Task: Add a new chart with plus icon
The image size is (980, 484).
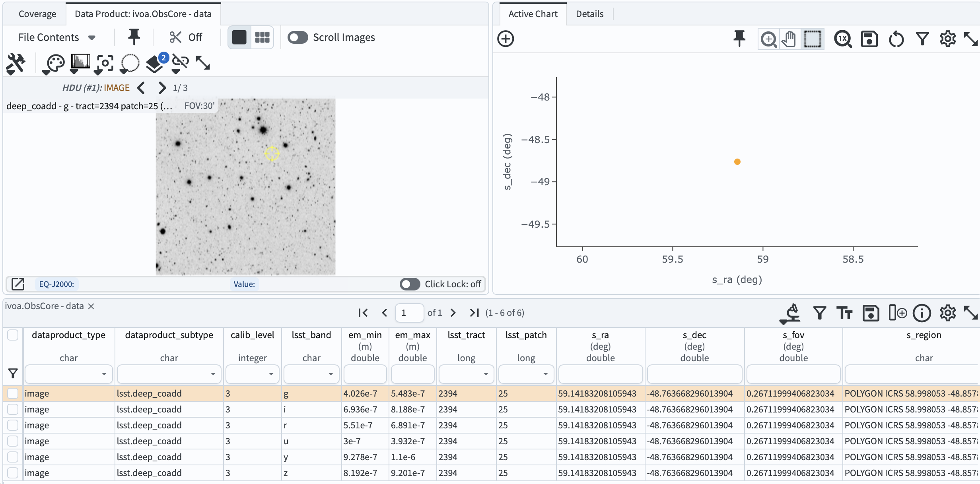Action: (x=506, y=39)
